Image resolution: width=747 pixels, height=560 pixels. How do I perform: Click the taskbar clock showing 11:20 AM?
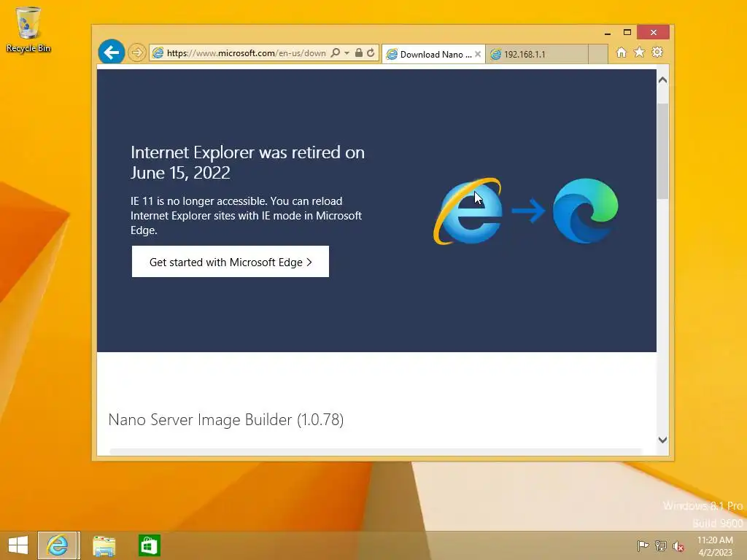(x=715, y=545)
